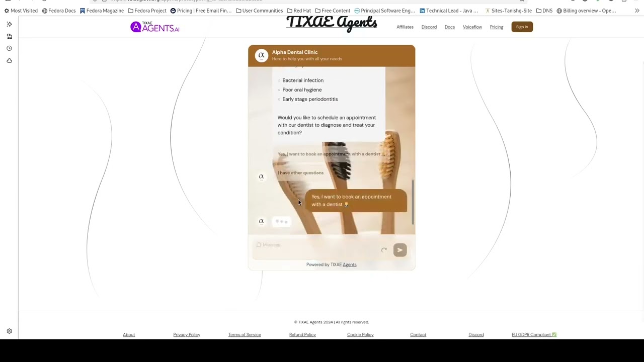Open the Fedora Magazine bookmark
Image resolution: width=644 pixels, height=362 pixels.
102,11
